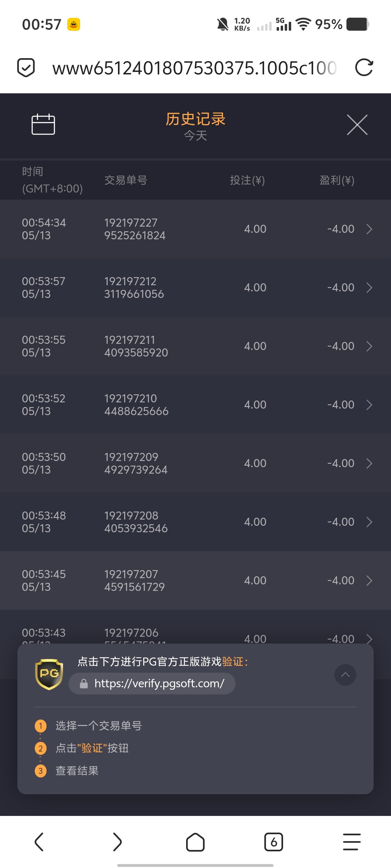Expand details for the 00:54:34 record
The width and height of the screenshot is (391, 868).
point(369,229)
